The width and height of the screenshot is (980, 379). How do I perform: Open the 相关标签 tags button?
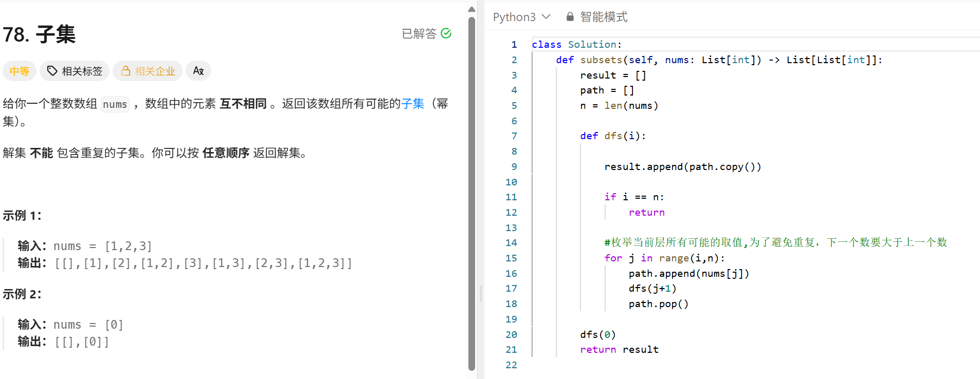(x=75, y=71)
